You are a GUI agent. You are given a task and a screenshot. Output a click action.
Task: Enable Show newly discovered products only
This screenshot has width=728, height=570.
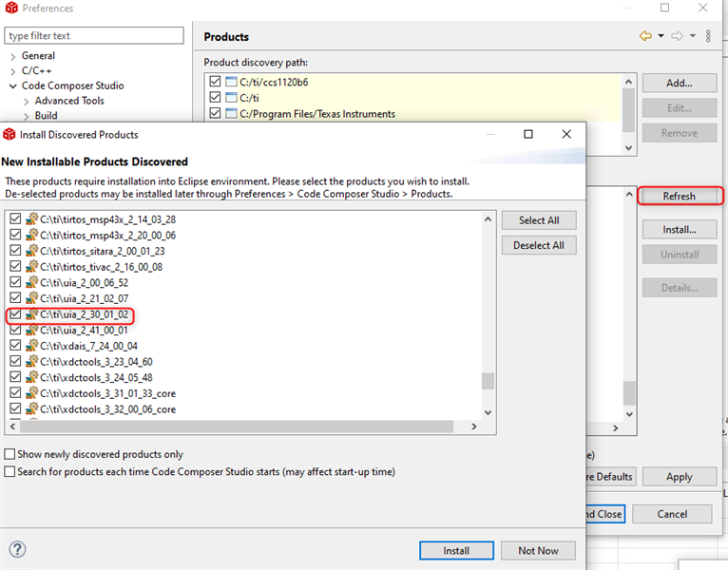click(10, 453)
